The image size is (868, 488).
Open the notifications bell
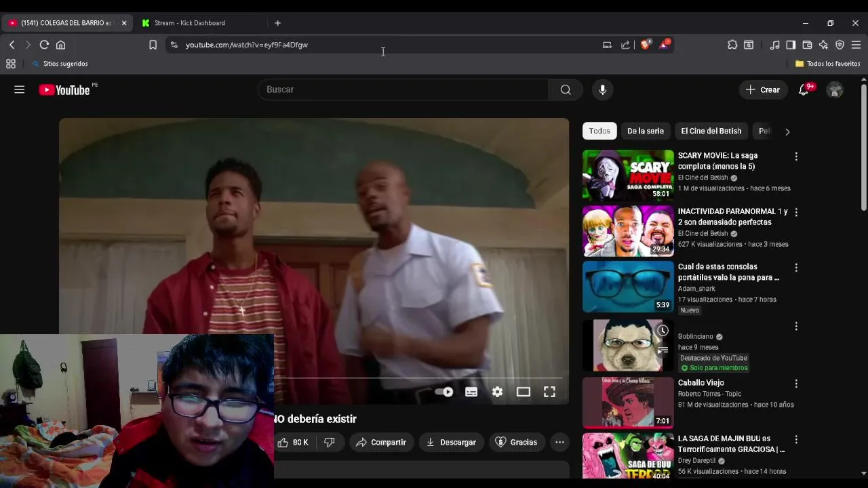[x=804, y=89]
